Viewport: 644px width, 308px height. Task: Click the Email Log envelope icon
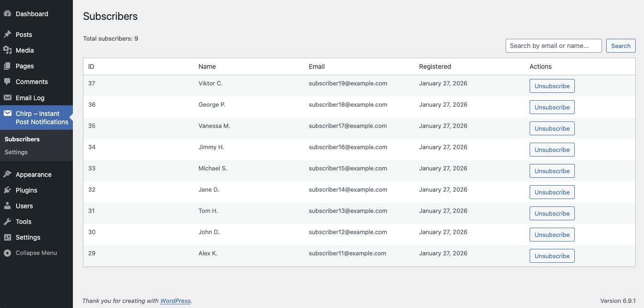(7, 98)
